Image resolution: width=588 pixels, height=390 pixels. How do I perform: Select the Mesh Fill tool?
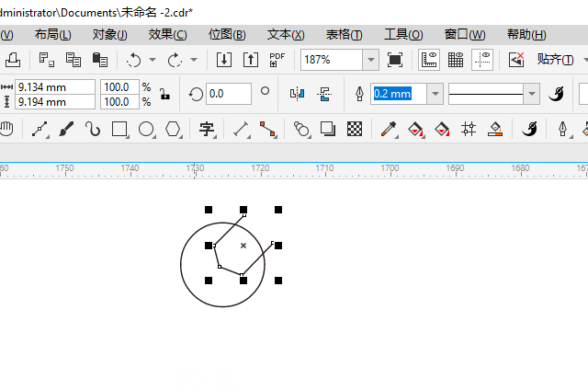[x=469, y=129]
